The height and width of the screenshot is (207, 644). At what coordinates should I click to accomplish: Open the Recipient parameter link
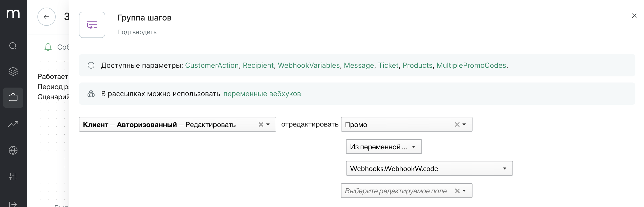tap(258, 65)
